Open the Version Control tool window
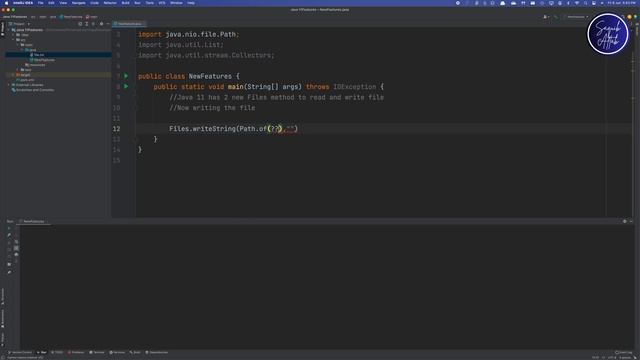640x360 pixels. coord(20,352)
